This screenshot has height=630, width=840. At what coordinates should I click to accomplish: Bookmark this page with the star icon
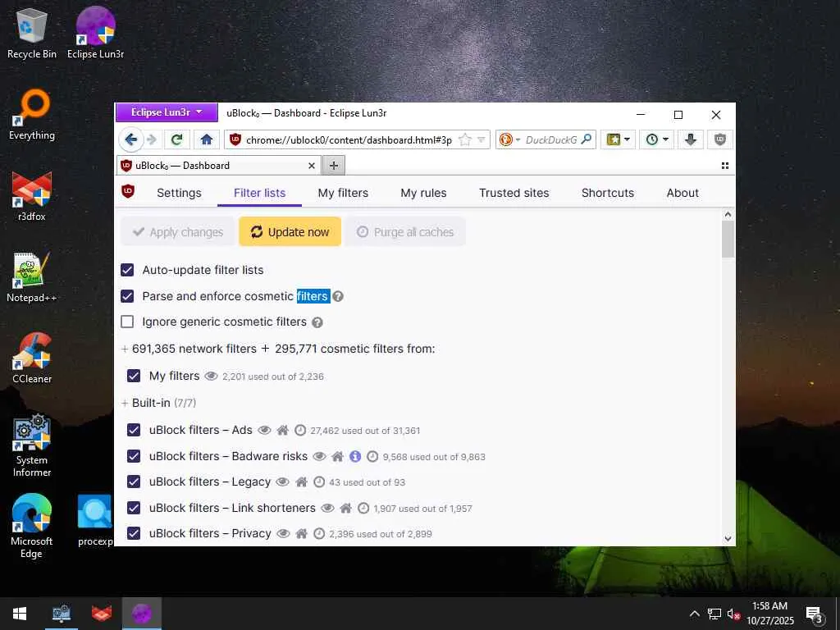tap(465, 139)
